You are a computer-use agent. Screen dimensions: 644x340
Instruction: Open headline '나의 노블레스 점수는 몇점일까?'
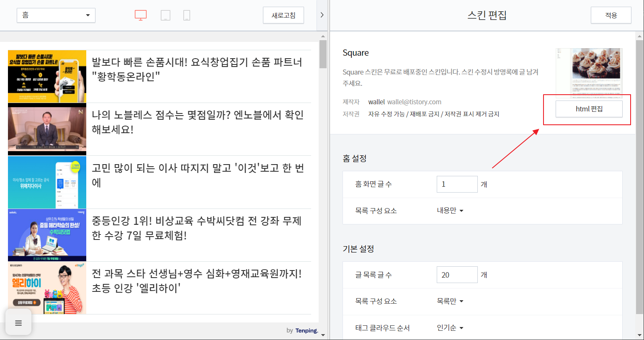[198, 122]
